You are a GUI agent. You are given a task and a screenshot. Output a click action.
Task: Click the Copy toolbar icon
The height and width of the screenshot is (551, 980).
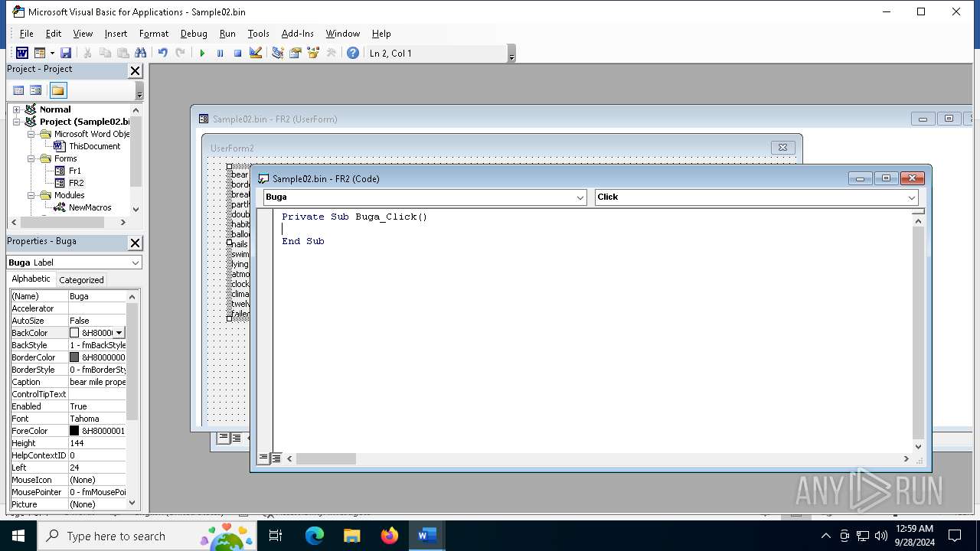coord(105,53)
